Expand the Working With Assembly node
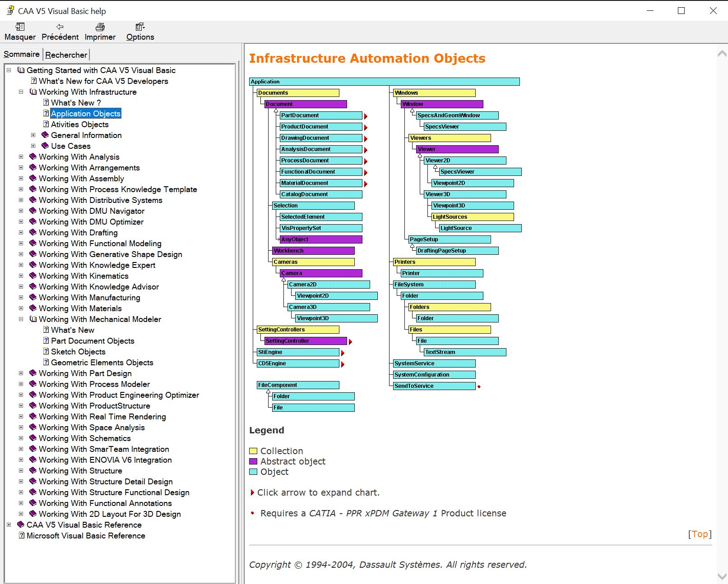The height and width of the screenshot is (584, 728). pos(21,178)
